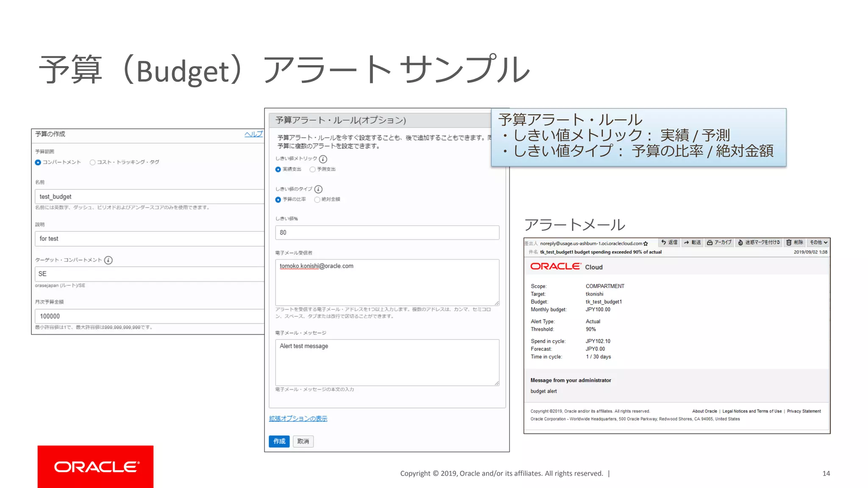
Task: Click the email recipients textarea resize handle
Action: point(497,303)
